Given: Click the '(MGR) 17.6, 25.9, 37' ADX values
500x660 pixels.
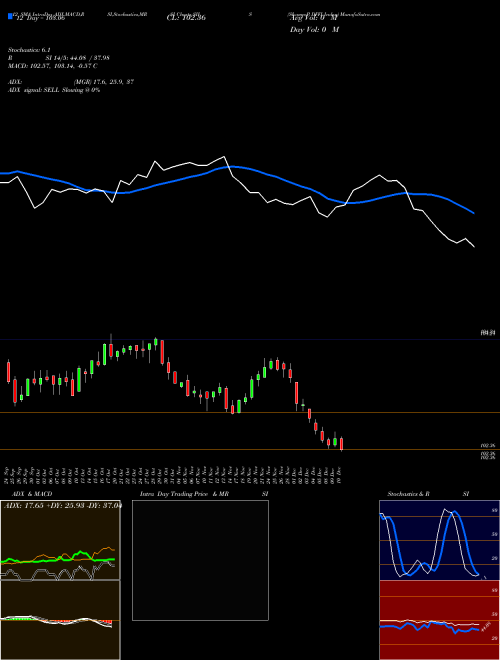Looking at the screenshot, I should [104, 82].
